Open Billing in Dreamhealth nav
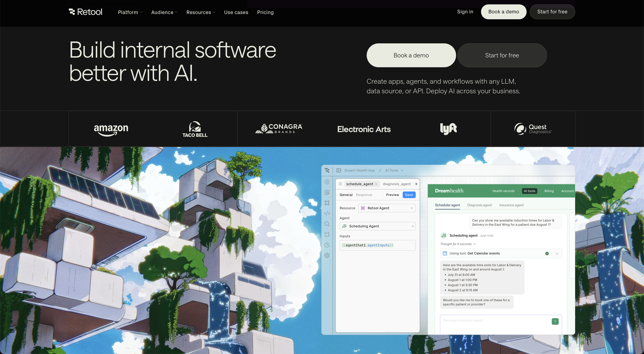Image resolution: width=644 pixels, height=354 pixels. pos(549,191)
